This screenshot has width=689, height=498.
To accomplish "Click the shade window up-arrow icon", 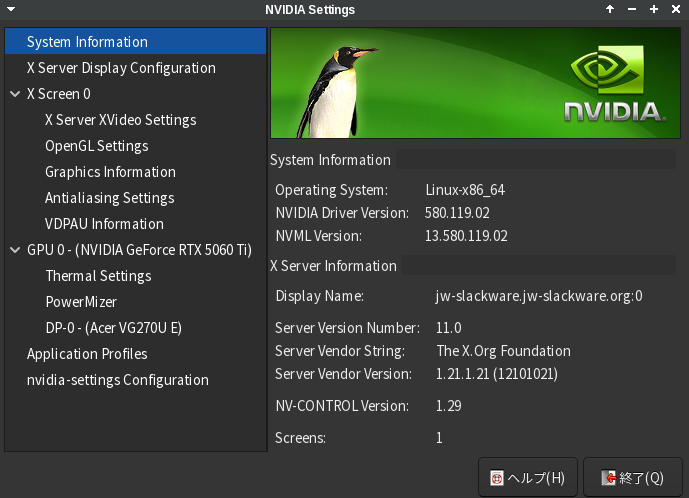I will click(x=609, y=9).
